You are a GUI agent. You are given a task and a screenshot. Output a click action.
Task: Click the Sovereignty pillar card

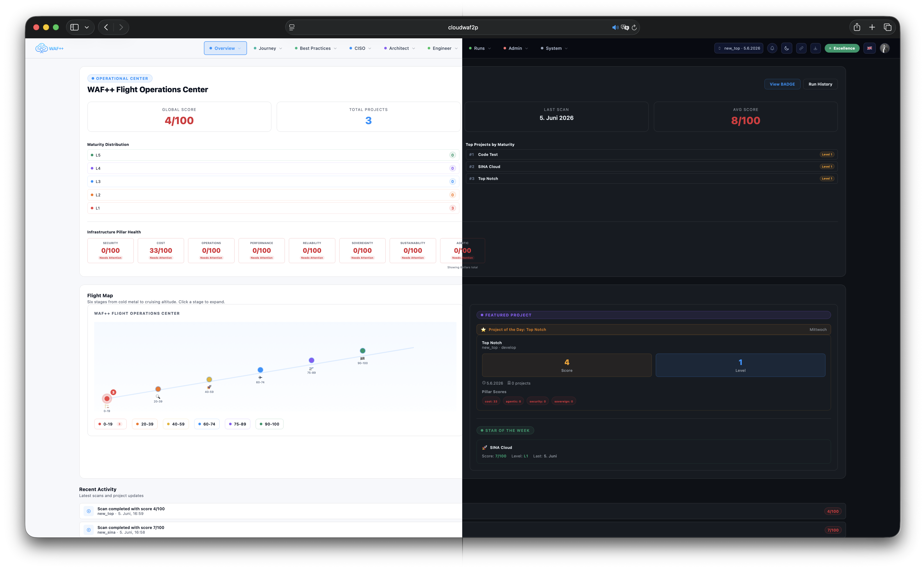[x=362, y=251]
